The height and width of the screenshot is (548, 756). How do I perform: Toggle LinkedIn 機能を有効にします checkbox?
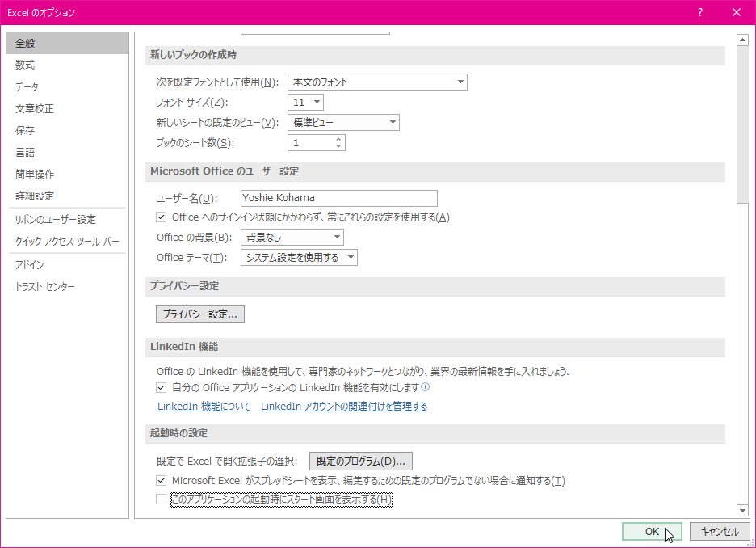click(161, 387)
